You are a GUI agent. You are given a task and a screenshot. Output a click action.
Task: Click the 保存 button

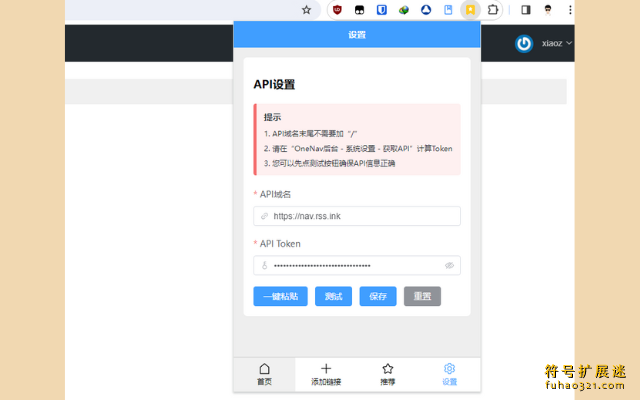[378, 296]
